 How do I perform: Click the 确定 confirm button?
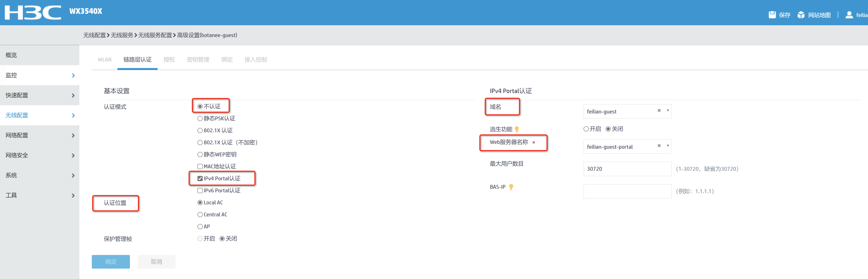click(110, 262)
